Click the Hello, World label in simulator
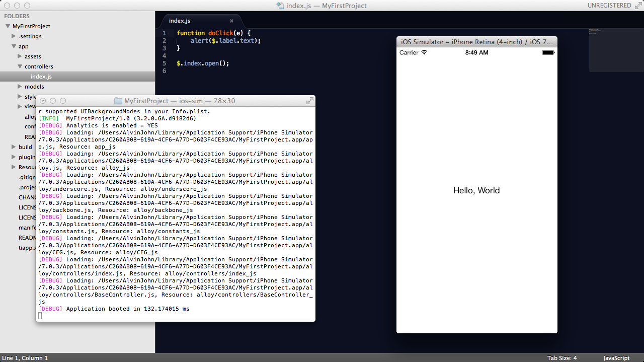 (x=476, y=190)
